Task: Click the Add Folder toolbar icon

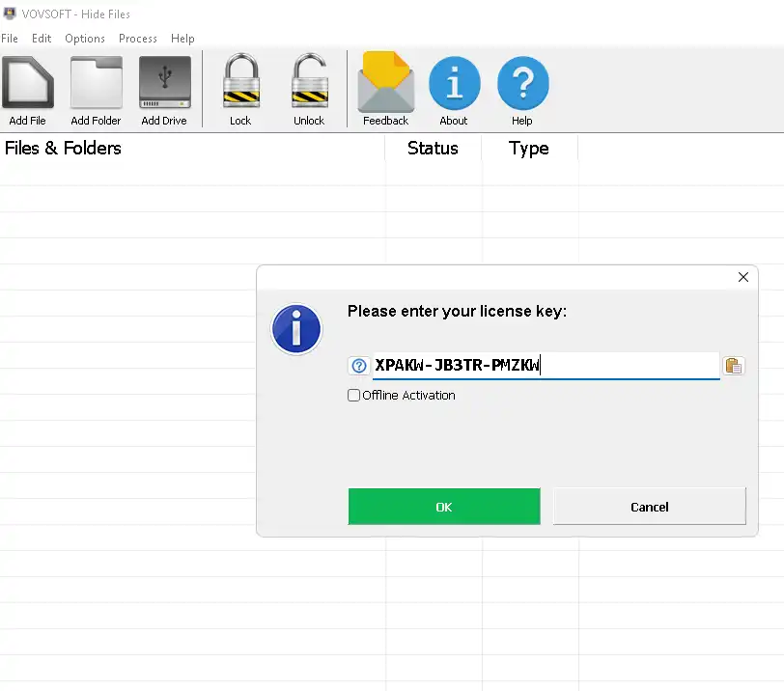Action: [96, 84]
